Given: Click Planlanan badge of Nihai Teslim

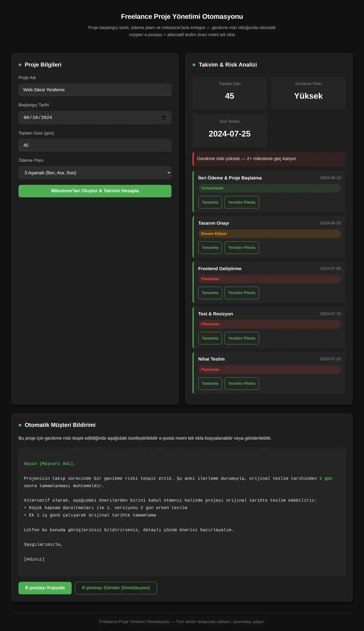Looking at the screenshot, I should pyautogui.click(x=269, y=369).
